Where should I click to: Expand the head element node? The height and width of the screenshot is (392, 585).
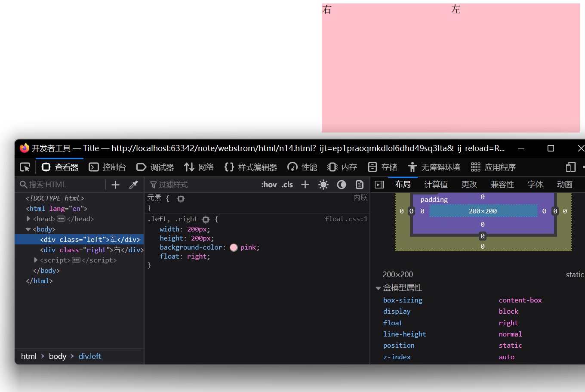point(29,219)
